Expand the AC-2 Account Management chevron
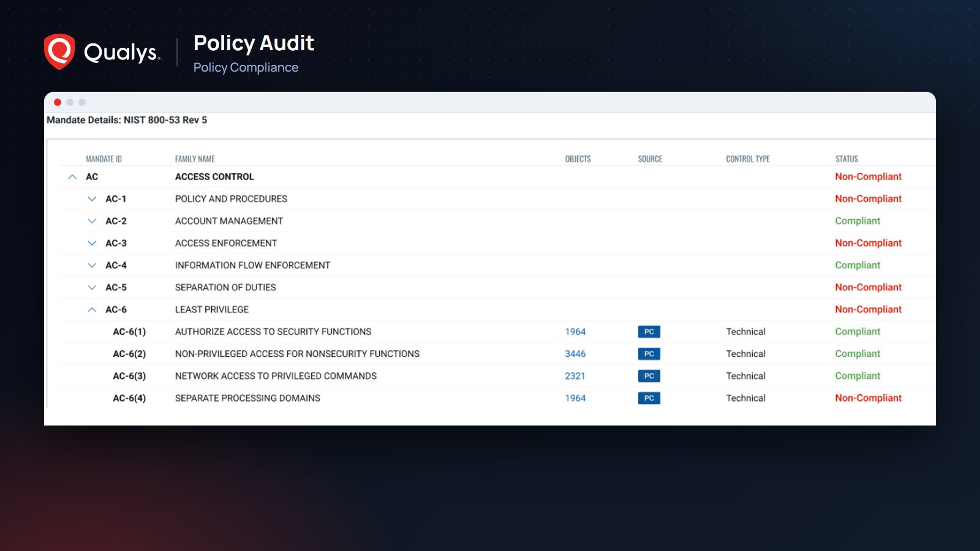This screenshot has height=551, width=980. 92,221
